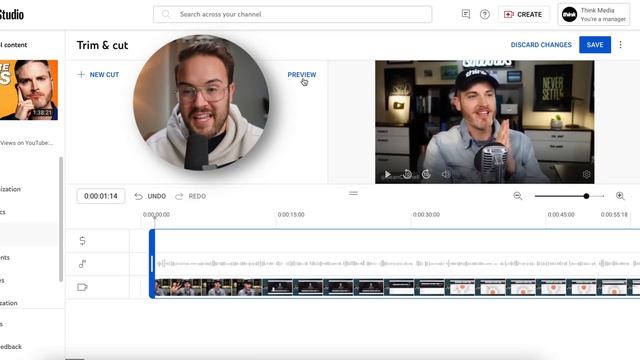Image resolution: width=640 pixels, height=360 pixels.
Task: Open the sidebar video thumbnail
Action: [x=29, y=90]
